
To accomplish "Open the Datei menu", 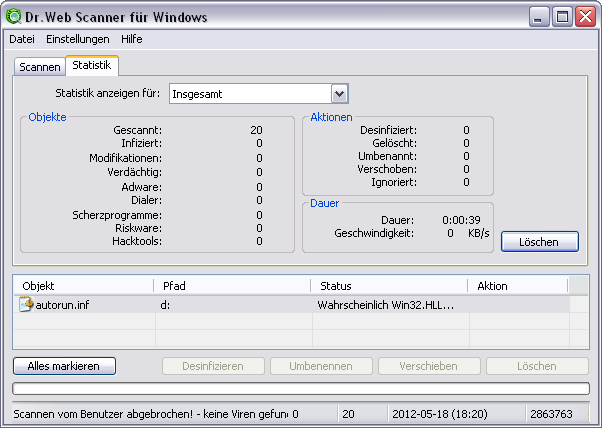I will pyautogui.click(x=22, y=39).
